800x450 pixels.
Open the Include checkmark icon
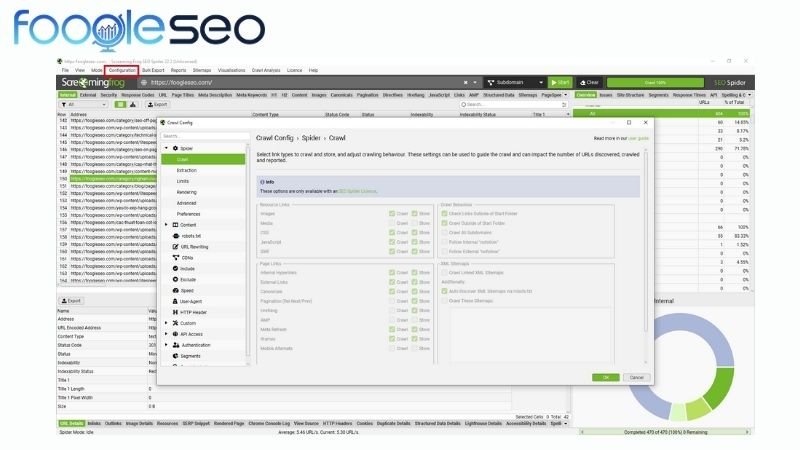click(176, 269)
